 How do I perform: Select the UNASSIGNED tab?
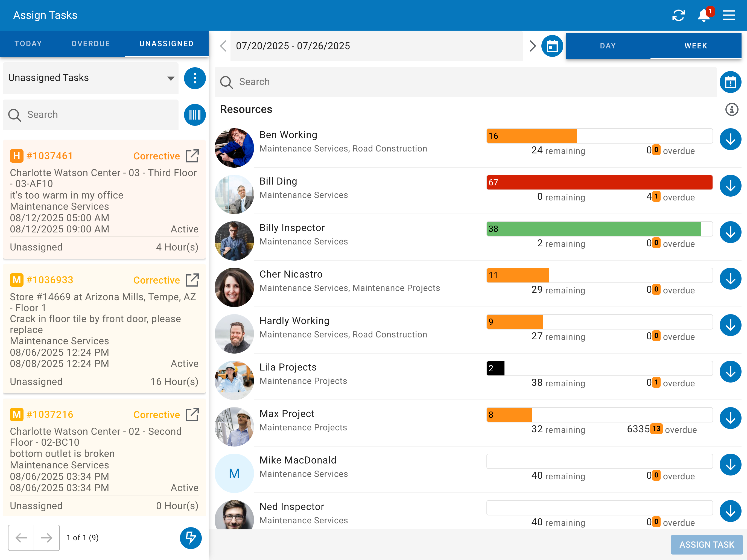167,43
